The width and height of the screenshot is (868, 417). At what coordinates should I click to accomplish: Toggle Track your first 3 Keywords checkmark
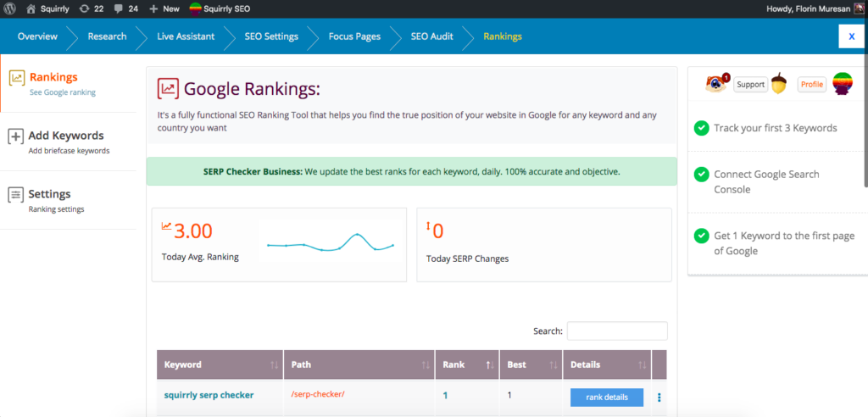pos(701,128)
